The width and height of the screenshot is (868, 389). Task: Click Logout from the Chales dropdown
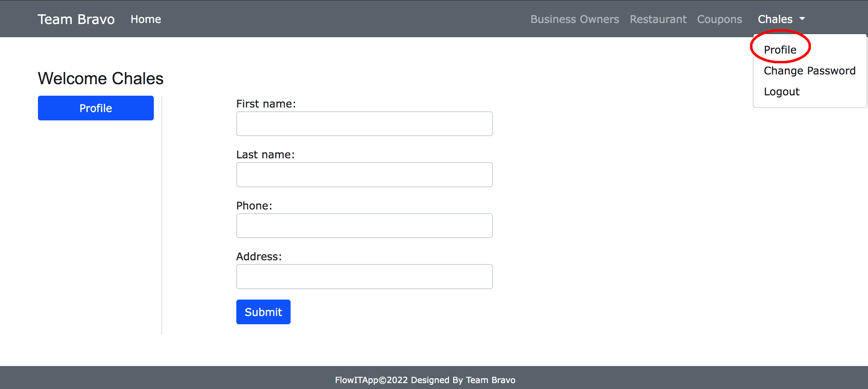coord(781,92)
